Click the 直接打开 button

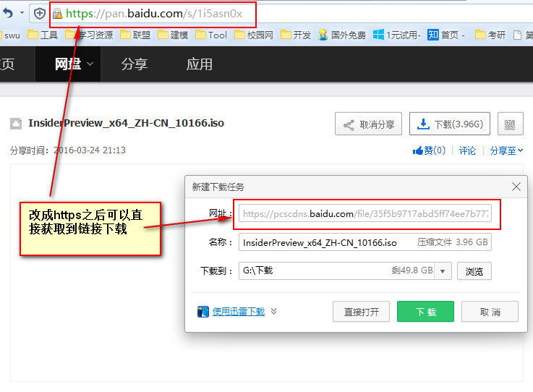click(361, 312)
